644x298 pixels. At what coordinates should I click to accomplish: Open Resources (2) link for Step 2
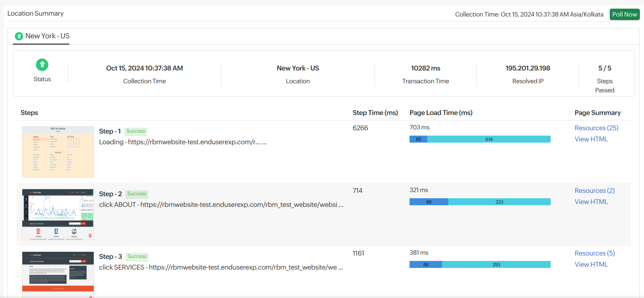pos(594,190)
